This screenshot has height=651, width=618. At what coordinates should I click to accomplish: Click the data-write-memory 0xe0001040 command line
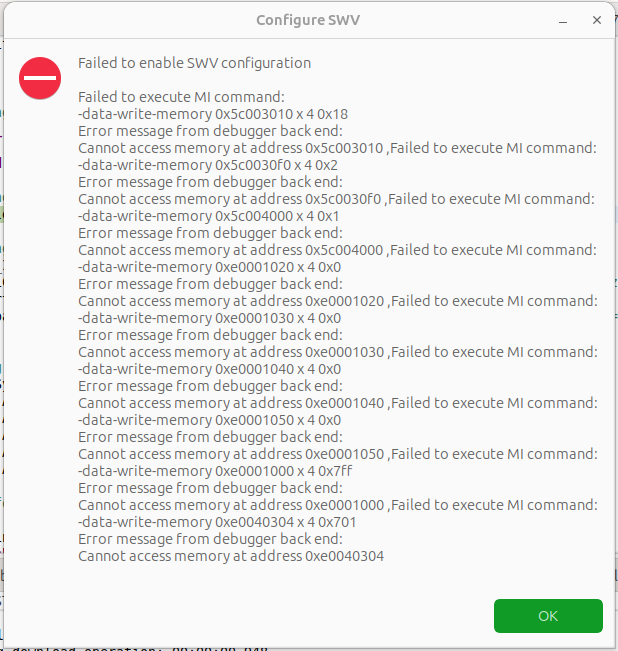[209, 369]
